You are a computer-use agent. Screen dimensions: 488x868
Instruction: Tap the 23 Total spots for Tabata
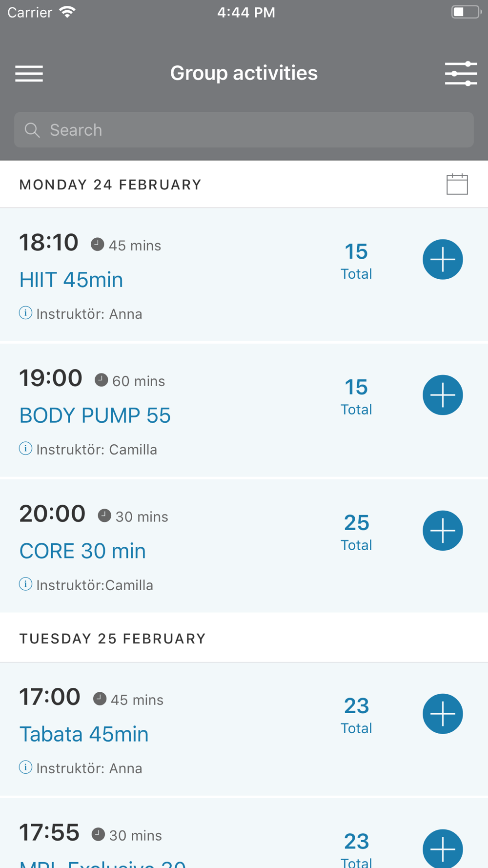coord(356,715)
